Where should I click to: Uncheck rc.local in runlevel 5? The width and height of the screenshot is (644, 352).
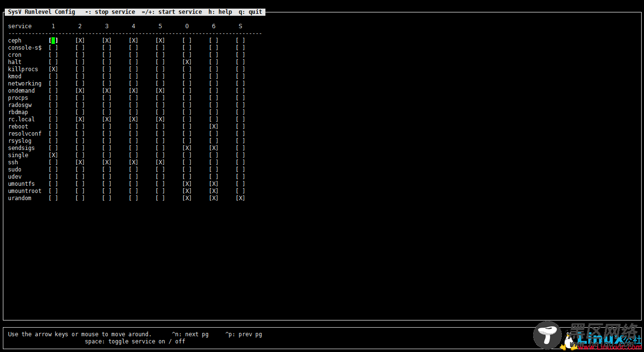[160, 119]
